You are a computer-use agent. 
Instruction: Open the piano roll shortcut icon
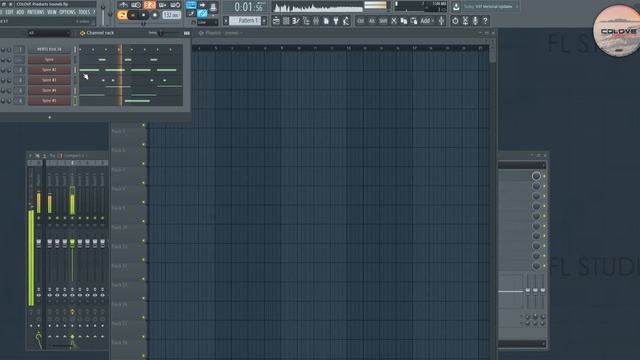point(296,21)
